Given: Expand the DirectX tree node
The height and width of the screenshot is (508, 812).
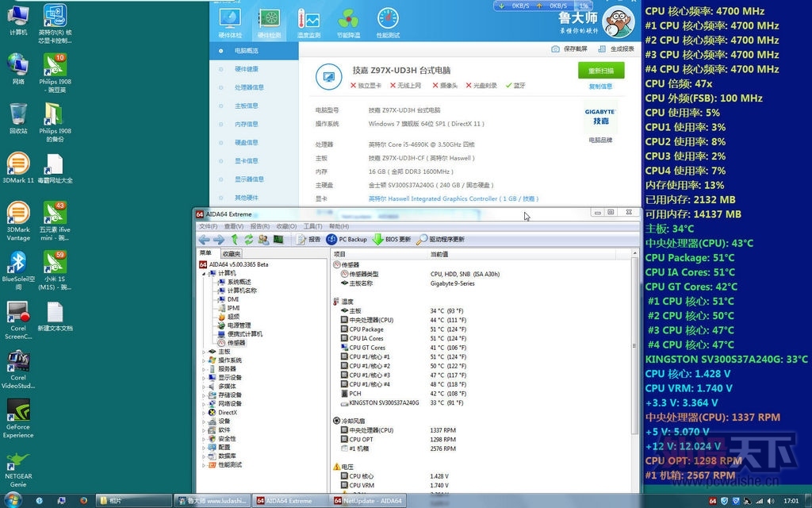Looking at the screenshot, I should 204,413.
